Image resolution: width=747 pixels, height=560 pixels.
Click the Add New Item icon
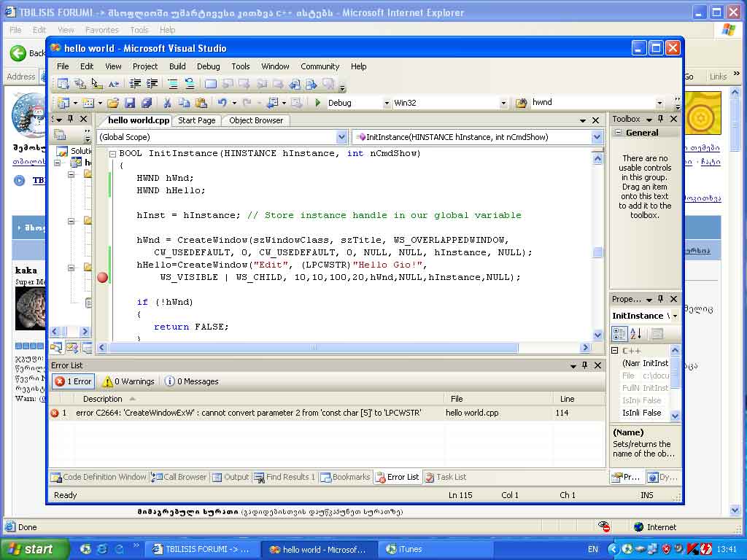click(x=88, y=102)
